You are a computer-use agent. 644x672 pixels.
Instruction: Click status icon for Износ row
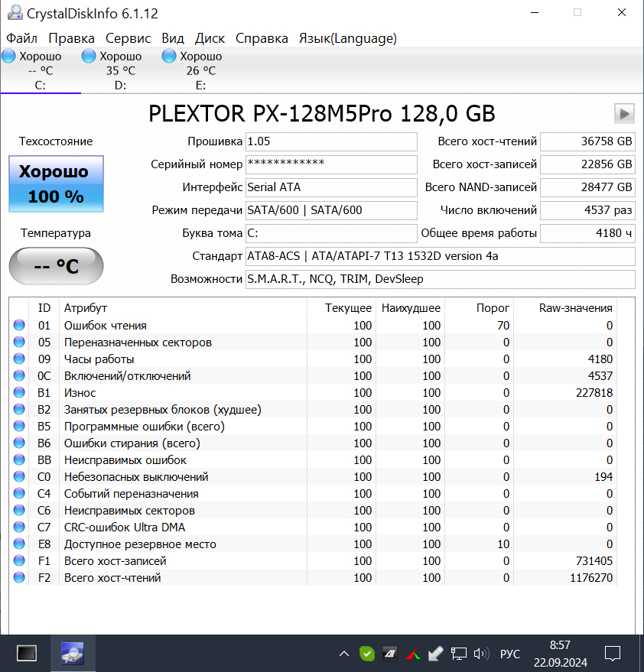click(x=19, y=392)
